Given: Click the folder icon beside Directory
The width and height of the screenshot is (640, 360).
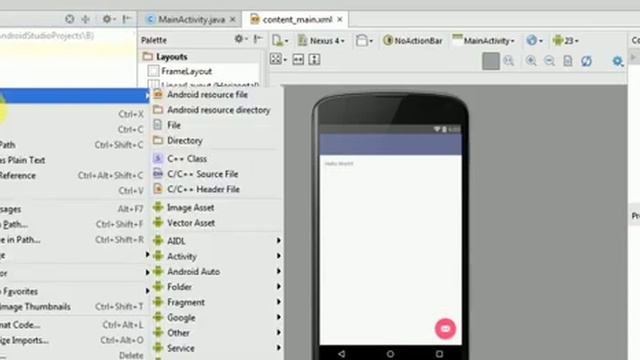Looking at the screenshot, I should 158,140.
